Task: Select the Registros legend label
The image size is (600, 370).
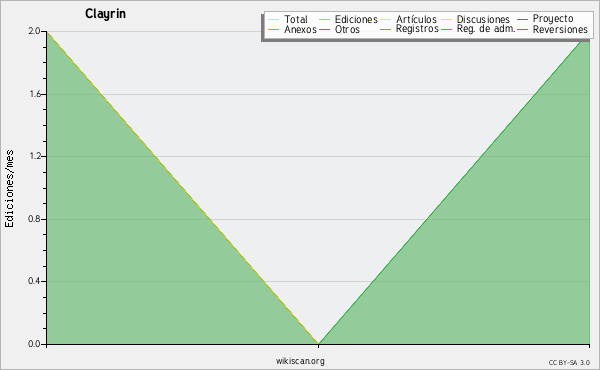Action: [x=417, y=29]
